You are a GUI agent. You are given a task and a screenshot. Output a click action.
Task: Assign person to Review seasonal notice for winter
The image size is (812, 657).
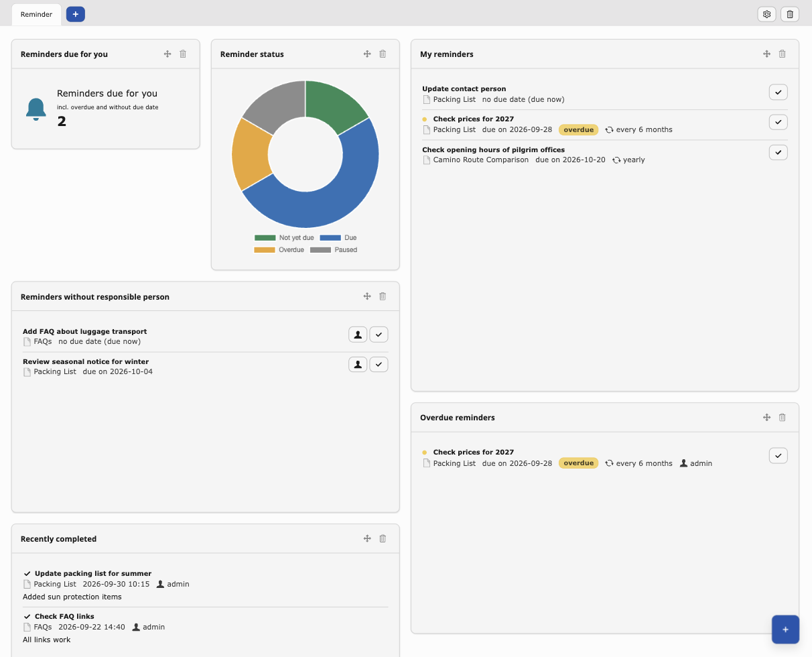point(358,365)
